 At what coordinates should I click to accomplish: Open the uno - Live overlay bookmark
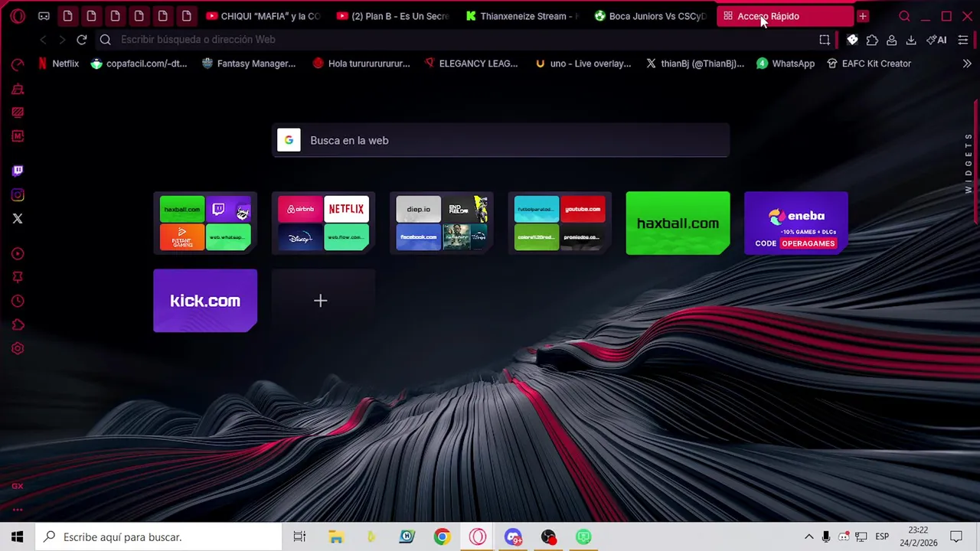tap(583, 64)
